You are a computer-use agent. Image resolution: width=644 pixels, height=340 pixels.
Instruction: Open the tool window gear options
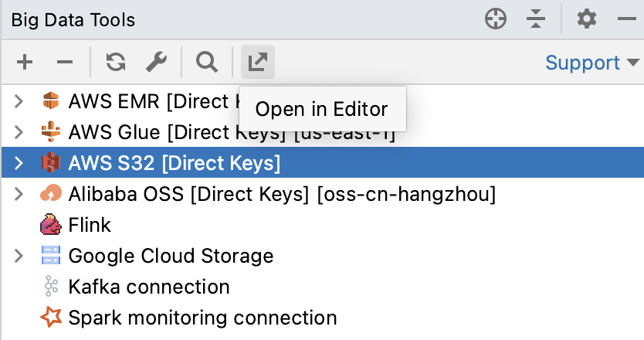[x=587, y=19]
